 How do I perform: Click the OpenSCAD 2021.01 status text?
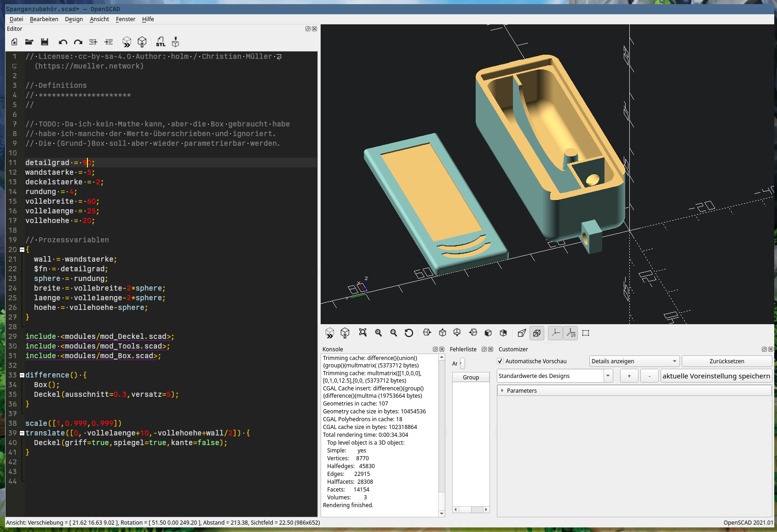pyautogui.click(x=748, y=523)
